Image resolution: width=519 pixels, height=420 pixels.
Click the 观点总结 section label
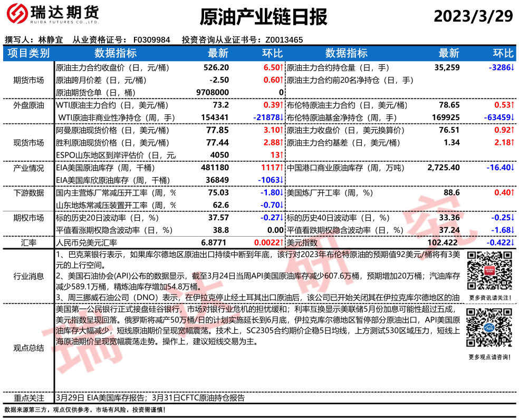point(28,348)
